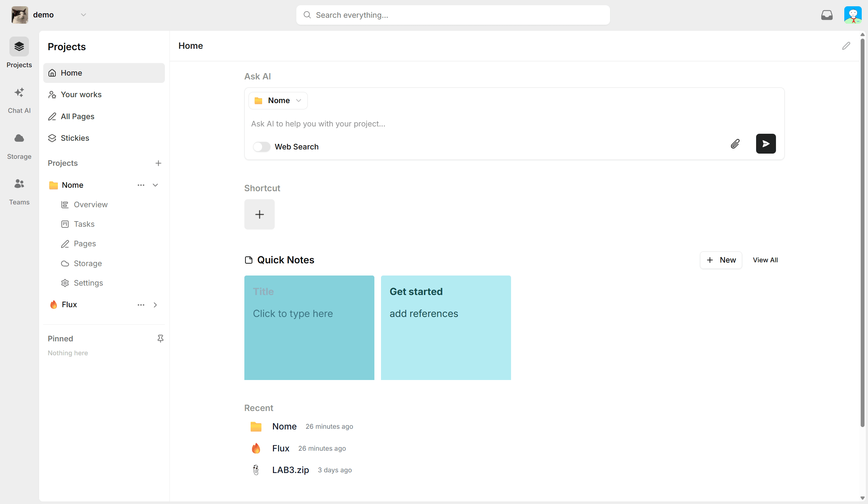Click the pin icon in Pinned section
This screenshot has width=868, height=504.
[160, 339]
